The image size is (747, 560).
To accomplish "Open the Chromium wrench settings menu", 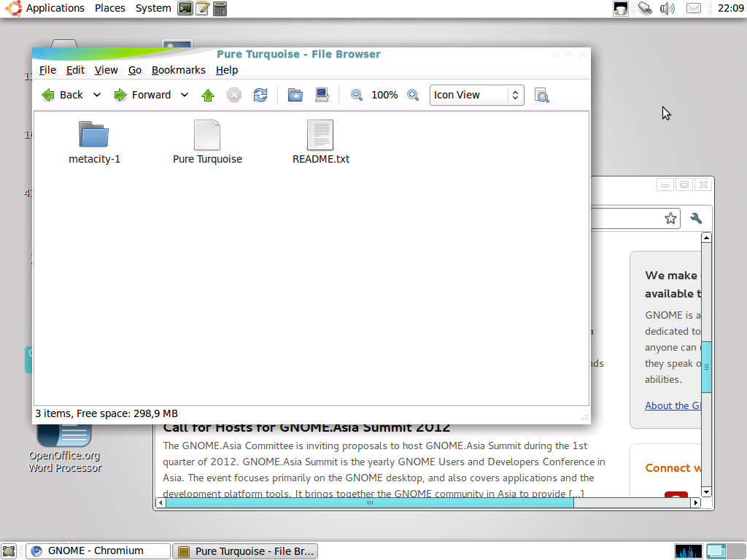I will coord(696,218).
